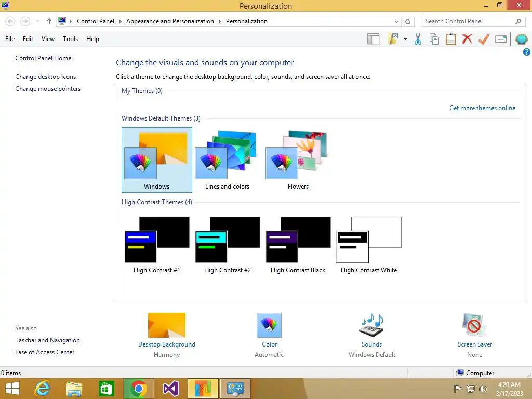Click the Computer status bar entry
The width and height of the screenshot is (532, 399).
[x=475, y=373]
